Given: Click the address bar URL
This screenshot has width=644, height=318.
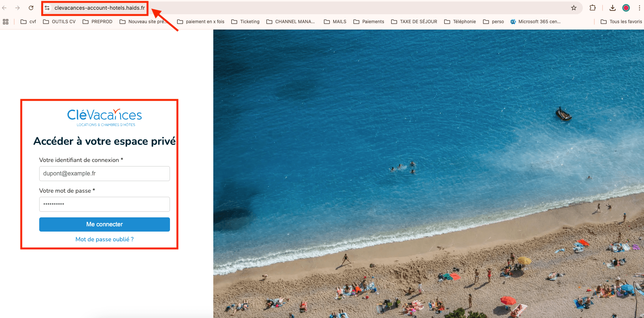Looking at the screenshot, I should (100, 8).
